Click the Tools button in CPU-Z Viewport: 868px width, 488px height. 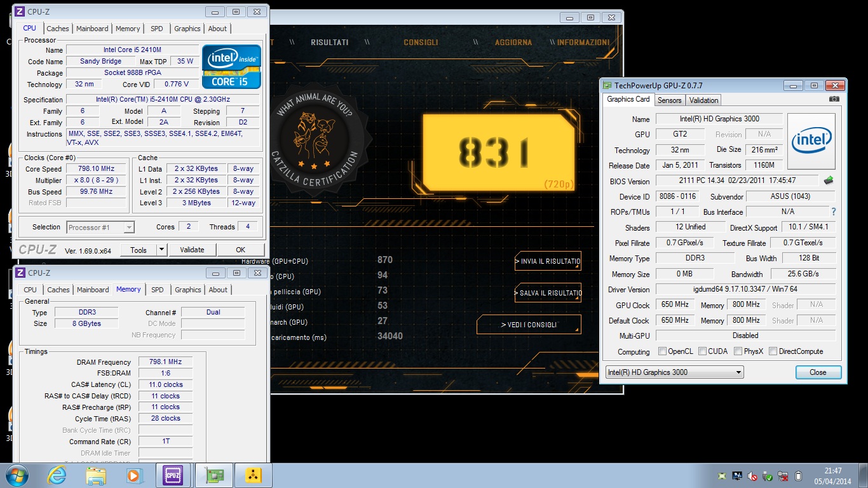coord(139,250)
